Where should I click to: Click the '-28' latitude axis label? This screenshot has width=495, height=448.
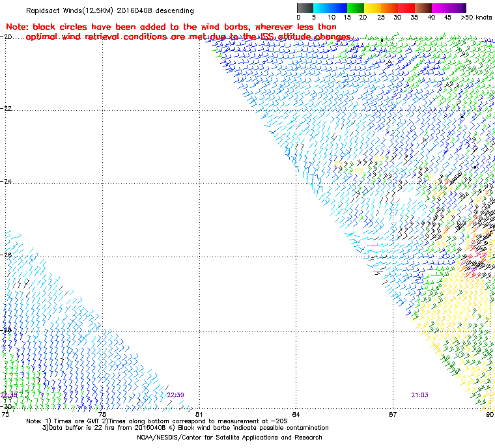coord(7,330)
